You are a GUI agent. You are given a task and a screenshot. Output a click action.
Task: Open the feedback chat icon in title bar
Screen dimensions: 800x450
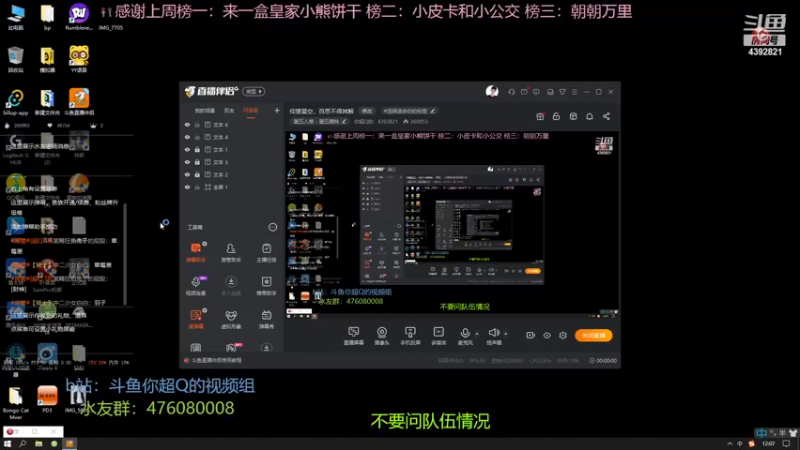[x=536, y=92]
